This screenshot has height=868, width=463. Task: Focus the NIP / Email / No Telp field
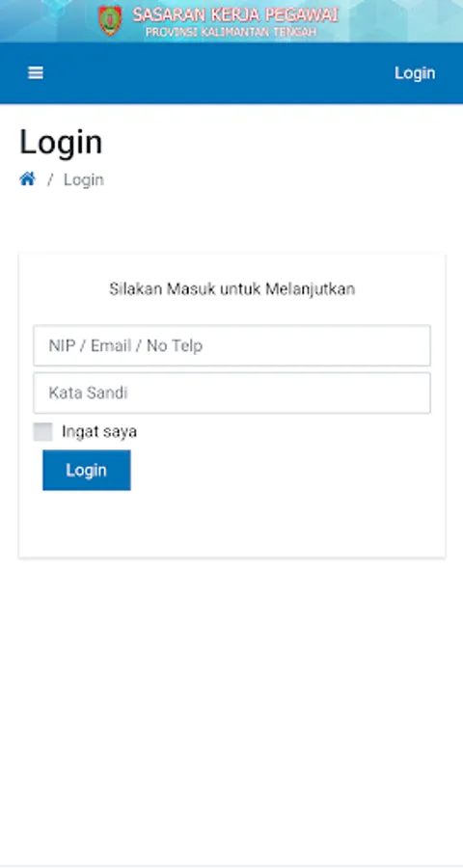tap(231, 345)
